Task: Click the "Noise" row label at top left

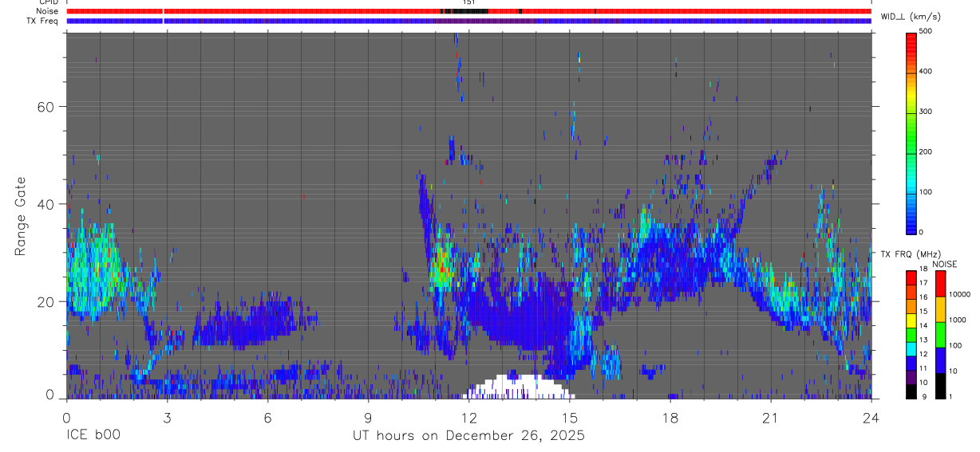Action: click(47, 11)
